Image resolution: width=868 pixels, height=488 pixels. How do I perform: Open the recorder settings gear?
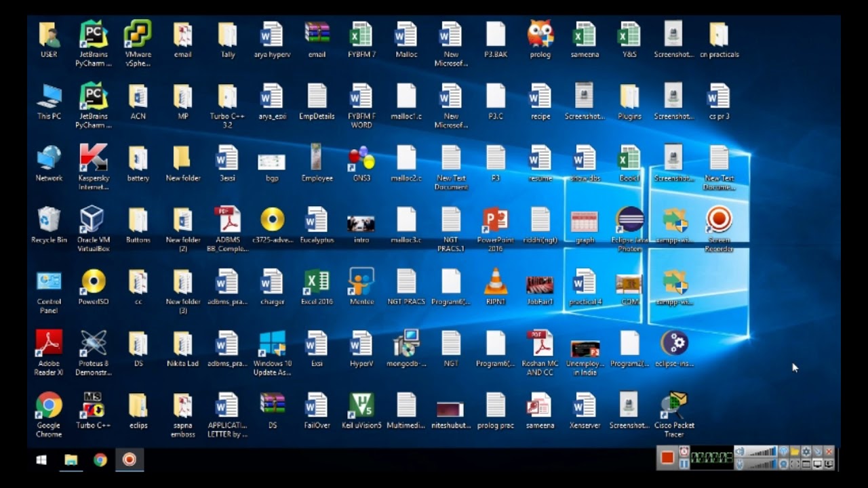[806, 451]
